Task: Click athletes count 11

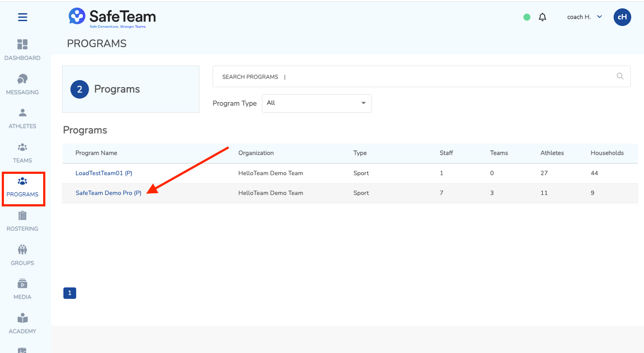Action: pyautogui.click(x=544, y=193)
